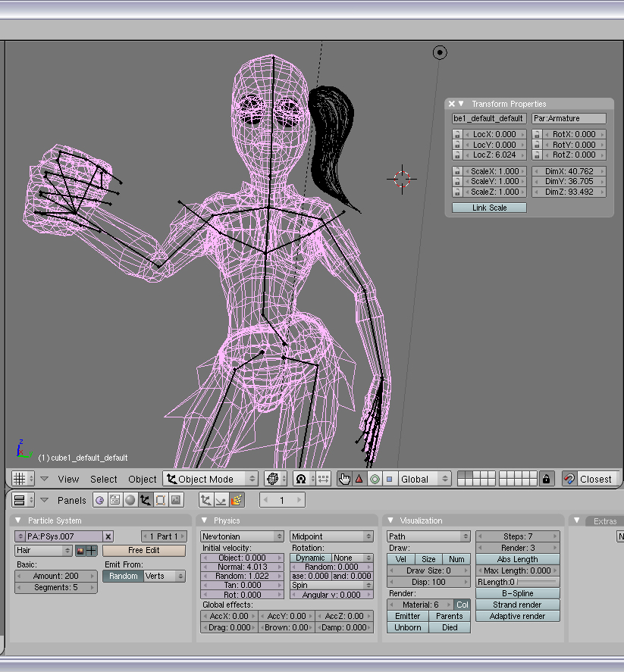This screenshot has height=672, width=624.
Task: Open the Logic context Pac-Man icon
Action: pyautogui.click(x=100, y=500)
